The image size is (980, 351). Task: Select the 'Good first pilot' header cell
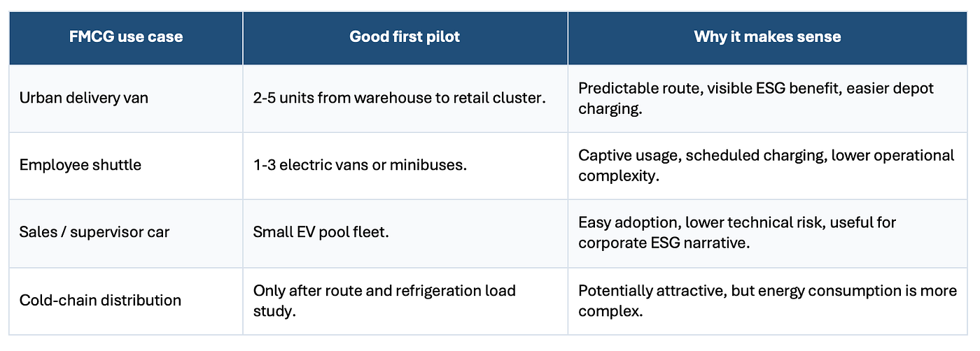405,37
